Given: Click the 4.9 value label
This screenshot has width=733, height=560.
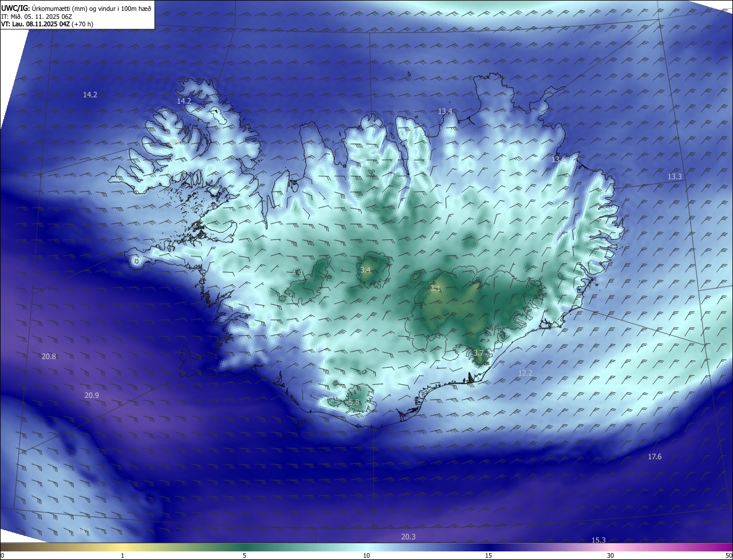Looking at the screenshot, I should point(297,274).
